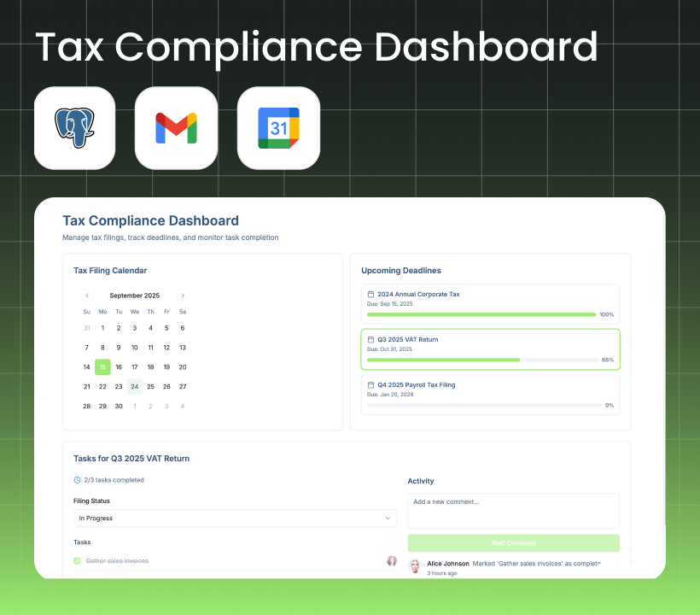The height and width of the screenshot is (615, 700).
Task: Click the Google Calendar icon
Action: coord(278,128)
